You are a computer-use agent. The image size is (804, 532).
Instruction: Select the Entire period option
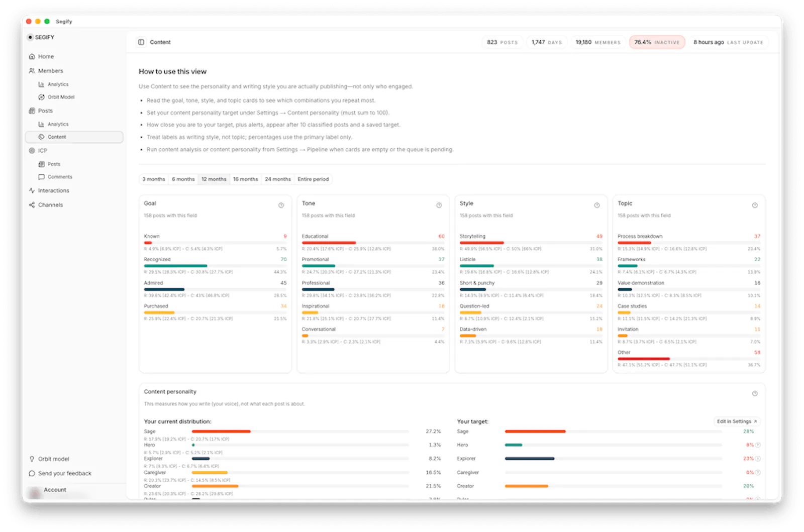pyautogui.click(x=313, y=179)
